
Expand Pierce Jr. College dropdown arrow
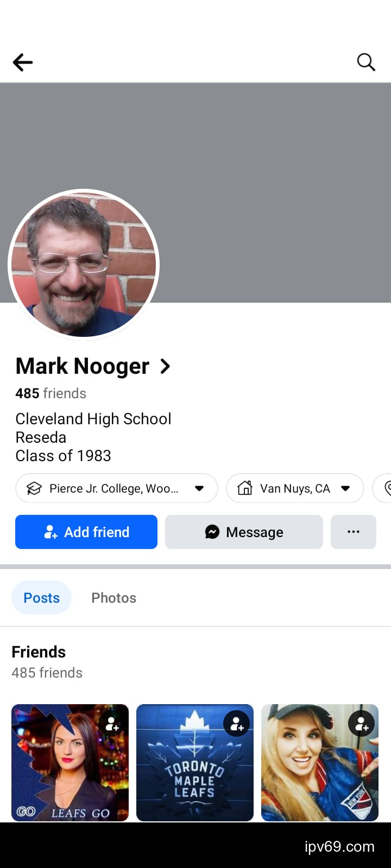click(x=199, y=488)
